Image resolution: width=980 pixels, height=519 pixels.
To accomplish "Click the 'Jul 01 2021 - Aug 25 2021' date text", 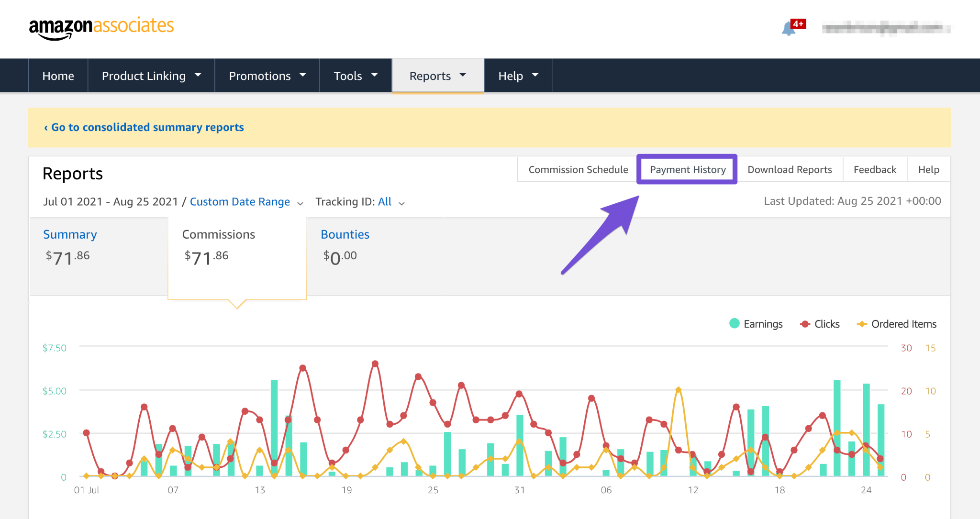I will click(x=111, y=202).
